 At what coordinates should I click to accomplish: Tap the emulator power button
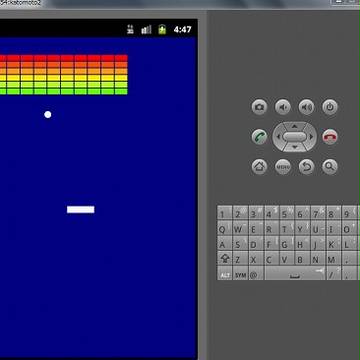click(330, 107)
